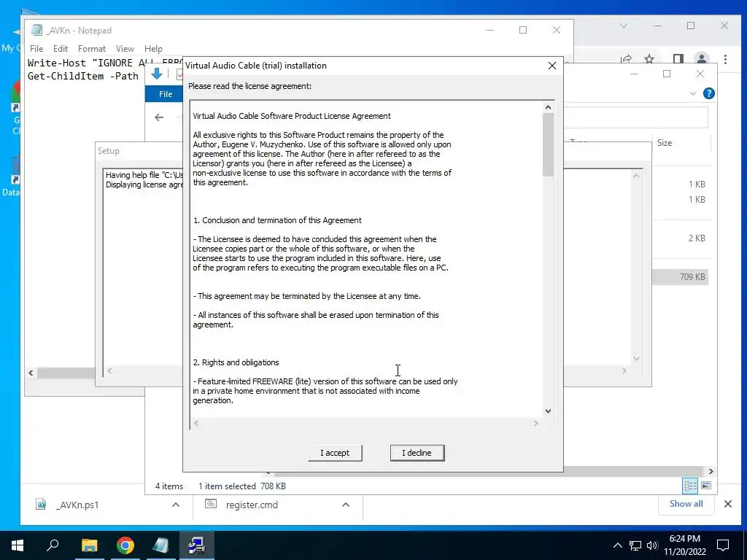Click the license box scroll right arrow

point(536,423)
